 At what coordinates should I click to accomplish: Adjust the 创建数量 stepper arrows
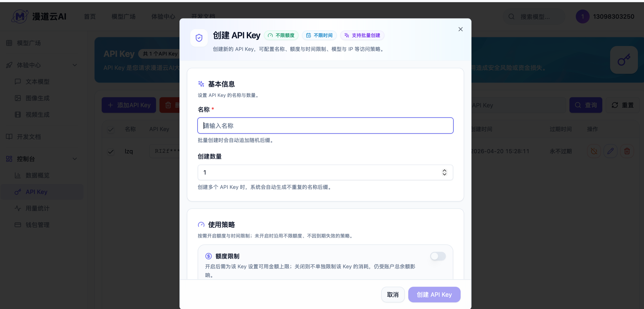point(444,173)
